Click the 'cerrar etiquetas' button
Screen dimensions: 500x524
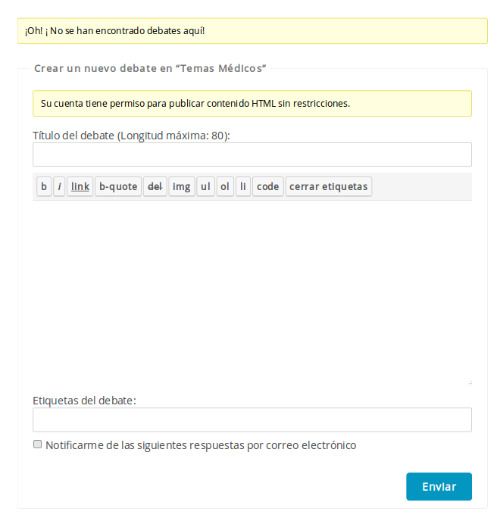[x=329, y=186]
